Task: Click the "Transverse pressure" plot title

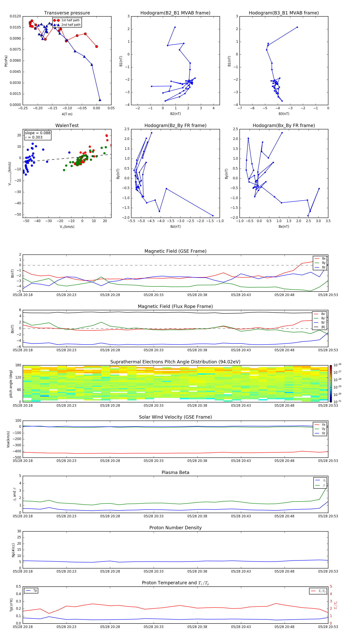Action: pos(67,13)
